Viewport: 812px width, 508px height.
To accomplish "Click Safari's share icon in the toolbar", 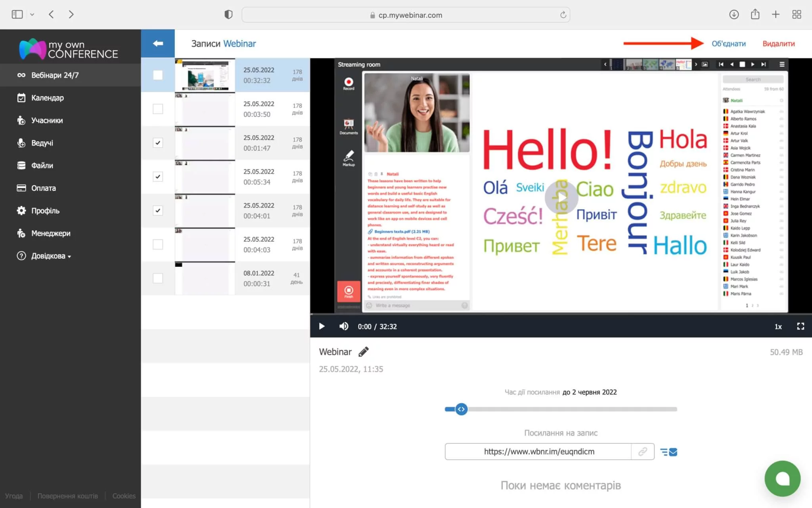I will [x=755, y=15].
